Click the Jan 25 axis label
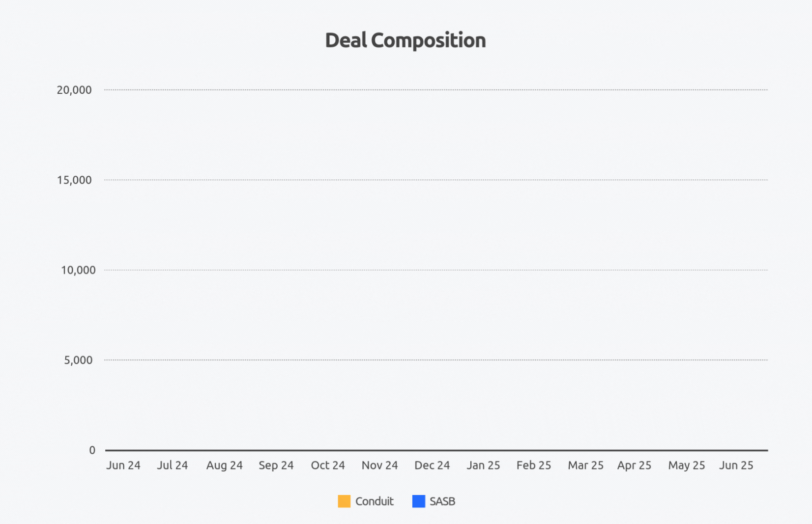This screenshot has height=524, width=812. click(483, 465)
